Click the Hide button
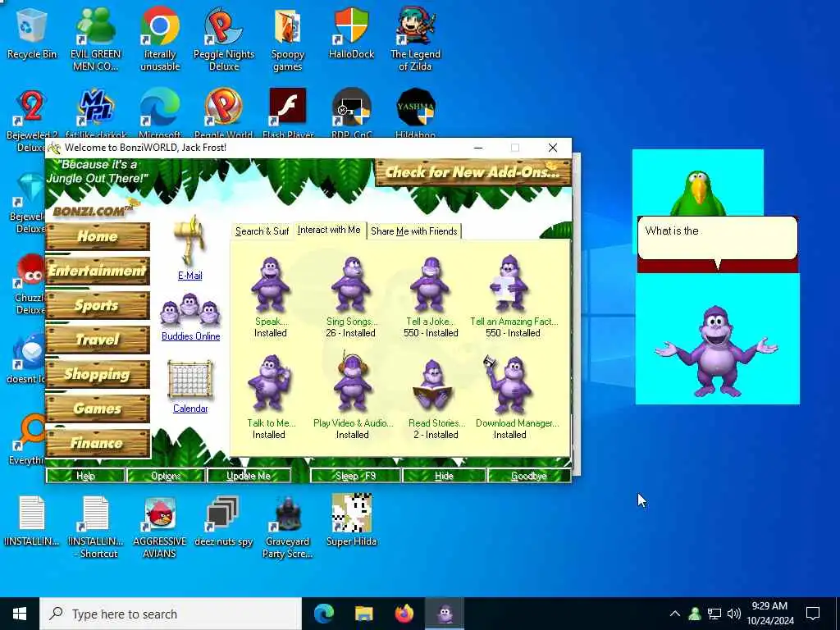840x630 pixels. (444, 476)
